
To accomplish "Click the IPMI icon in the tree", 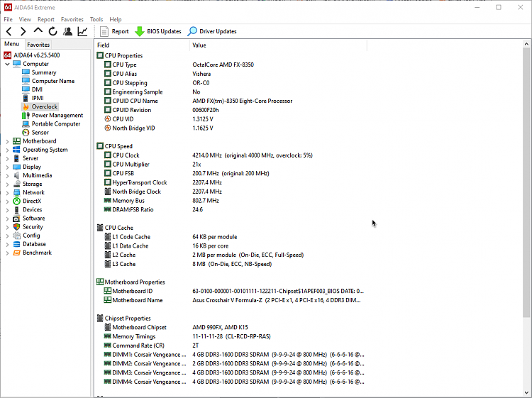I will tap(26, 98).
